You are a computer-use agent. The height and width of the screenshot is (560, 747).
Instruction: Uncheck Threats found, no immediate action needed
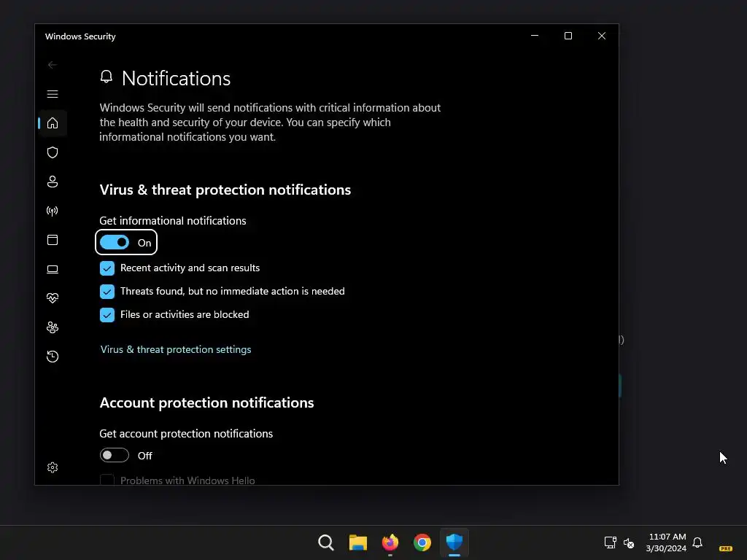pos(107,292)
